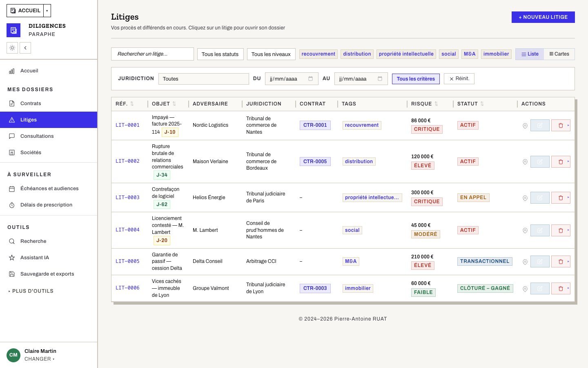Click the Tous les critères button
The height and width of the screenshot is (368, 588).
(x=416, y=79)
